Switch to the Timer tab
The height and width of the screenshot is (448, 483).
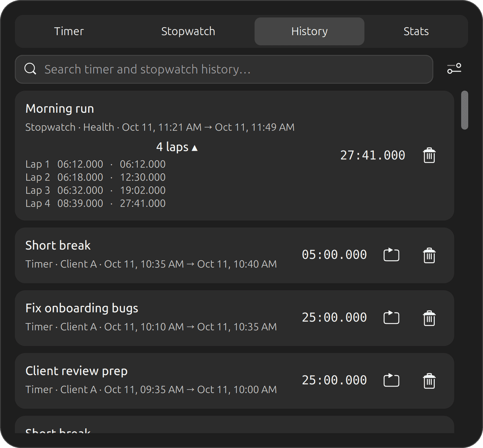click(69, 32)
